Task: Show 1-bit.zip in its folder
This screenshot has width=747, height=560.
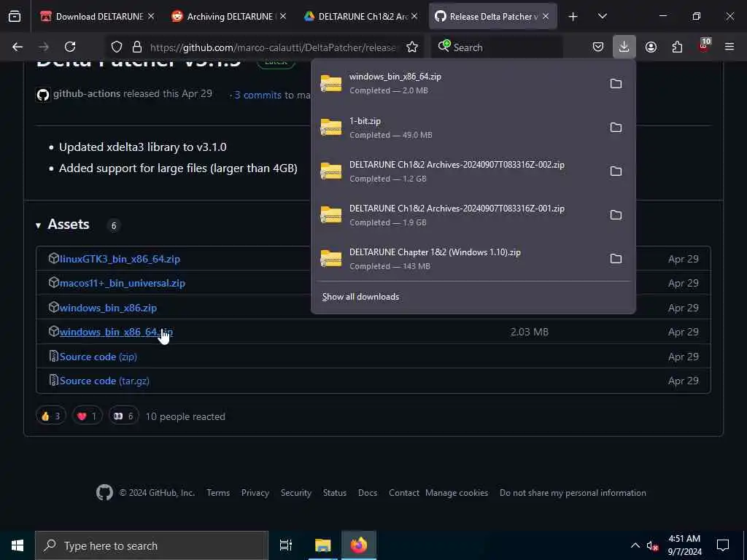Action: (616, 128)
